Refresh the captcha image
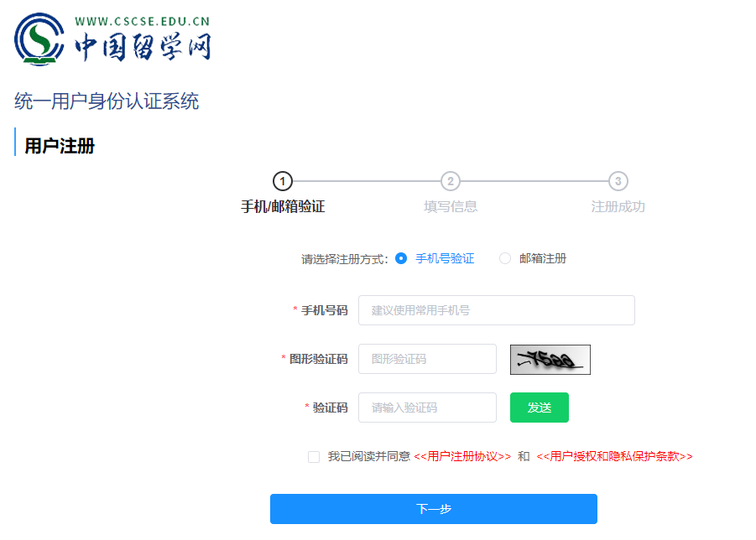Image resolution: width=756 pixels, height=540 pixels. pyautogui.click(x=550, y=360)
